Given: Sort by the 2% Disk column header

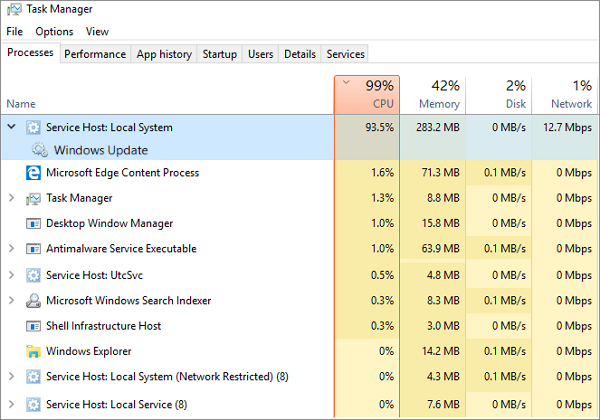Looking at the screenshot, I should point(499,95).
